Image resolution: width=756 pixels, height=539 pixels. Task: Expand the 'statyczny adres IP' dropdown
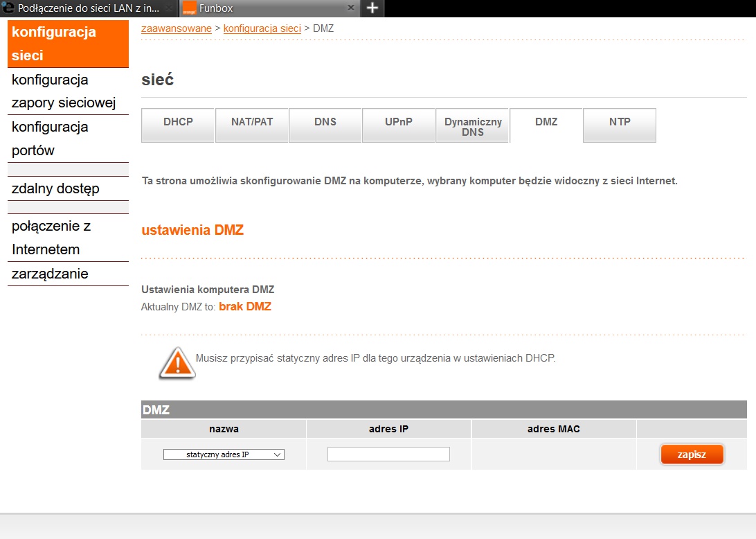pos(224,454)
